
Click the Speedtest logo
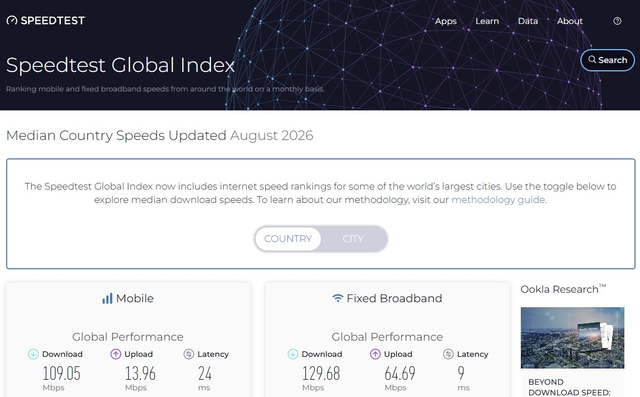pyautogui.click(x=46, y=20)
